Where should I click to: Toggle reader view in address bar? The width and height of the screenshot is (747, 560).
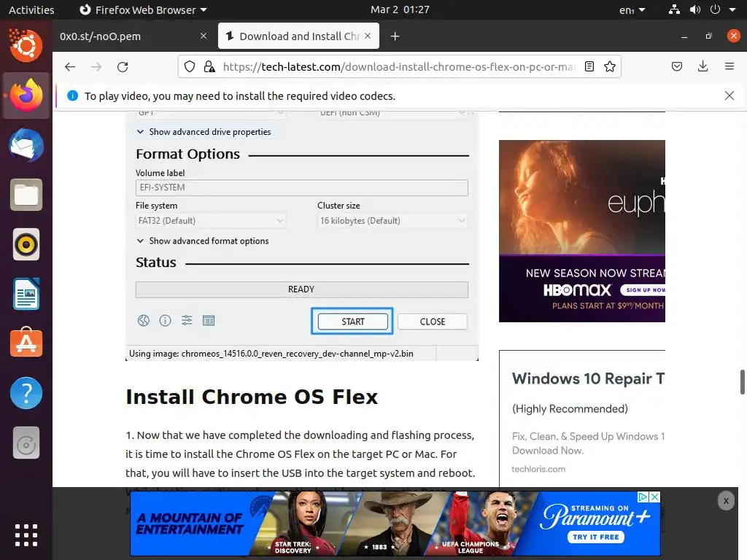click(x=589, y=66)
